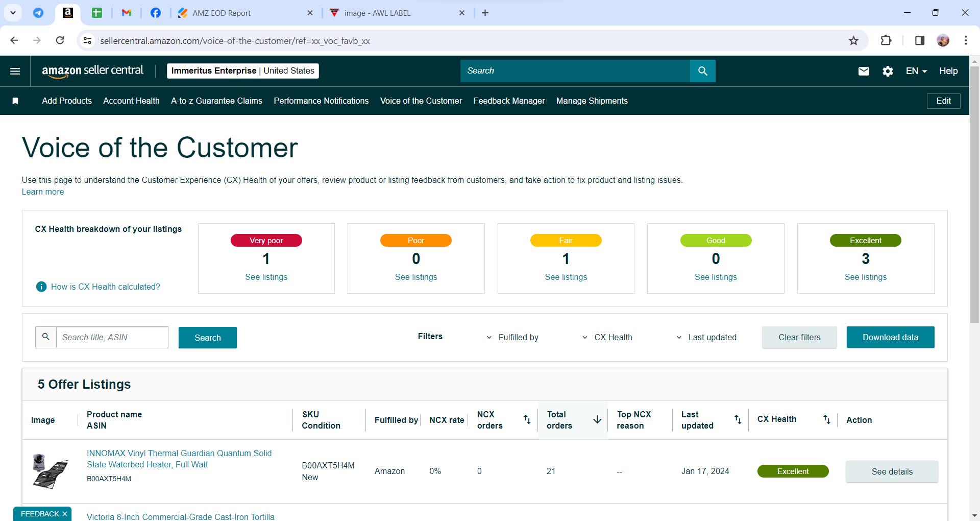This screenshot has height=521, width=980.
Task: Reload the page
Action: [x=60, y=40]
